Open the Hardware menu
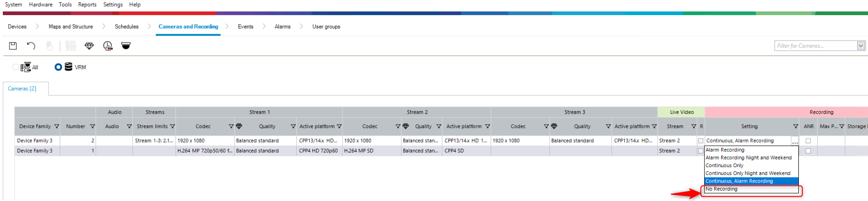 pos(40,5)
